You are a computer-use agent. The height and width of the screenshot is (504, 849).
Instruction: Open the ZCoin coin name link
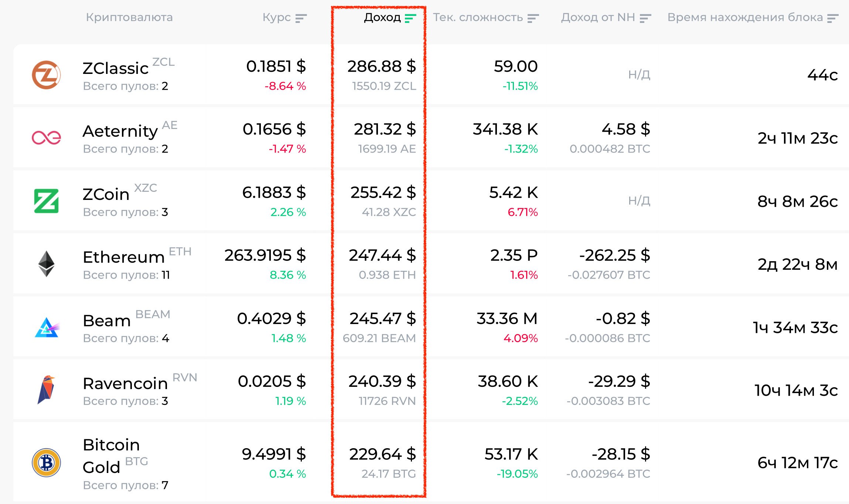pos(106,194)
